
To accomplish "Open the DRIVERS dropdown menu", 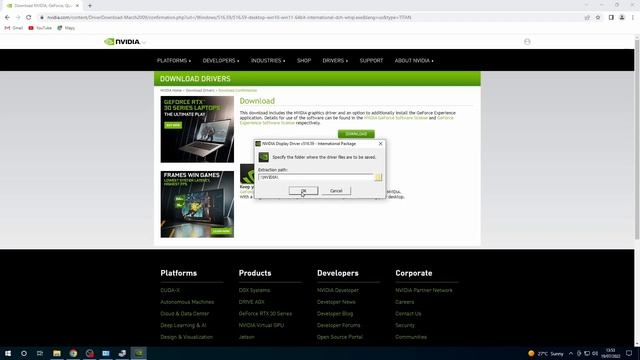I will tap(335, 60).
